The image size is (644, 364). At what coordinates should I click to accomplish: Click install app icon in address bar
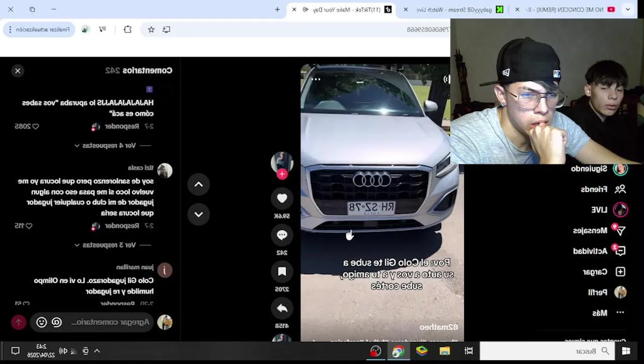[x=166, y=29]
